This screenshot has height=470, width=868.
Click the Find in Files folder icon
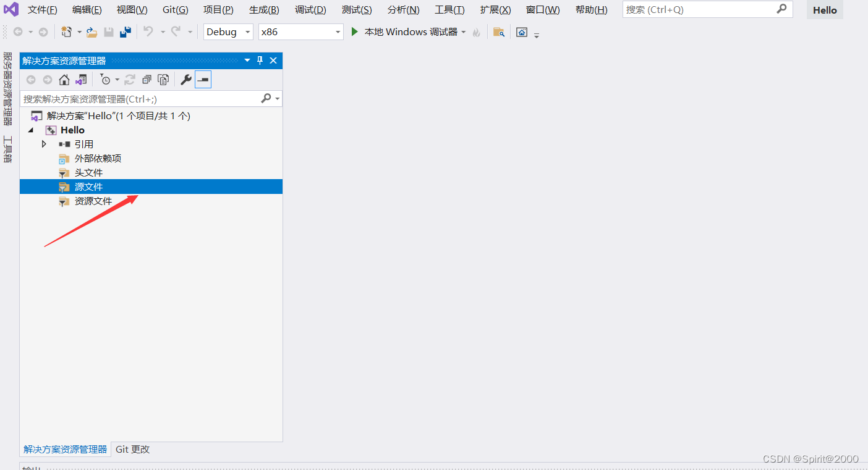pyautogui.click(x=499, y=32)
